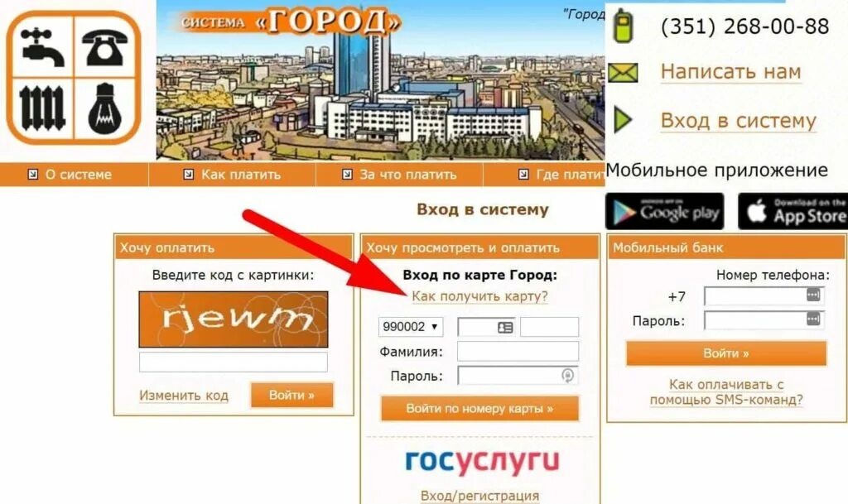Click the green play triangle icon
This screenshot has width=848, height=504.
(x=623, y=119)
